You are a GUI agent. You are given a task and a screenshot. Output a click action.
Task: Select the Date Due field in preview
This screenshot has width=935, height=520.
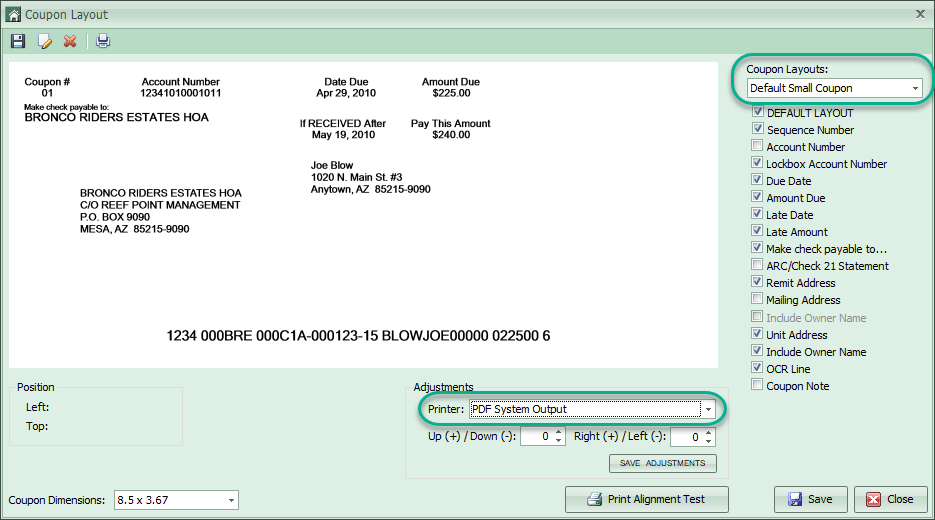pyautogui.click(x=346, y=88)
